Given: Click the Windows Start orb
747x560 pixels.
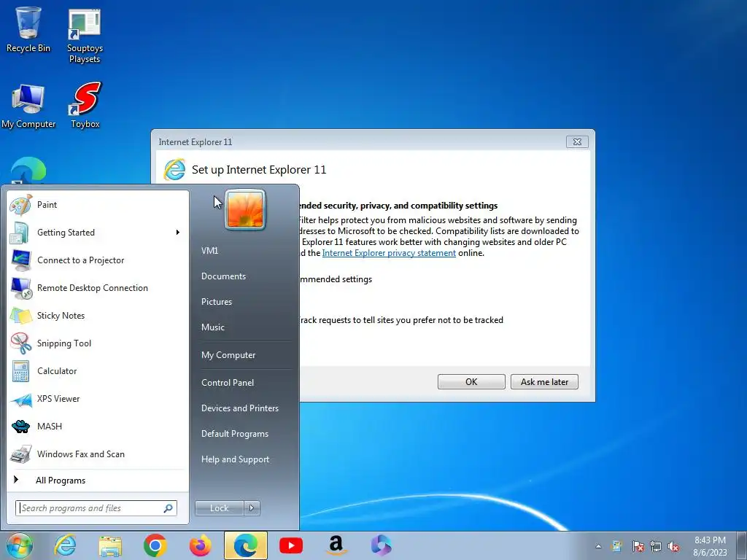Looking at the screenshot, I should click(x=20, y=545).
